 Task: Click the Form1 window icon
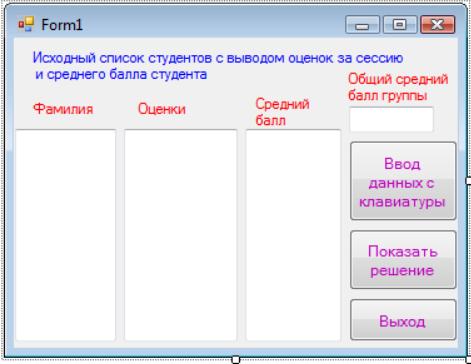[26, 24]
